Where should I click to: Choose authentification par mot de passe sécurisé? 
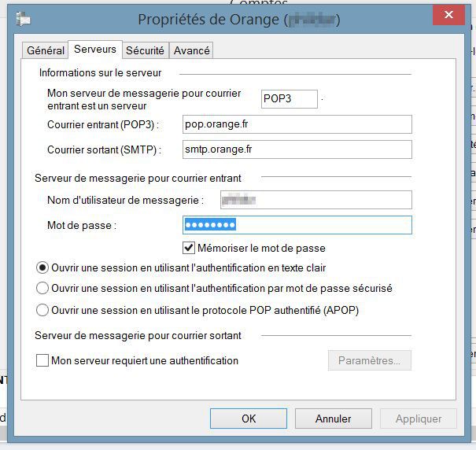pos(42,289)
